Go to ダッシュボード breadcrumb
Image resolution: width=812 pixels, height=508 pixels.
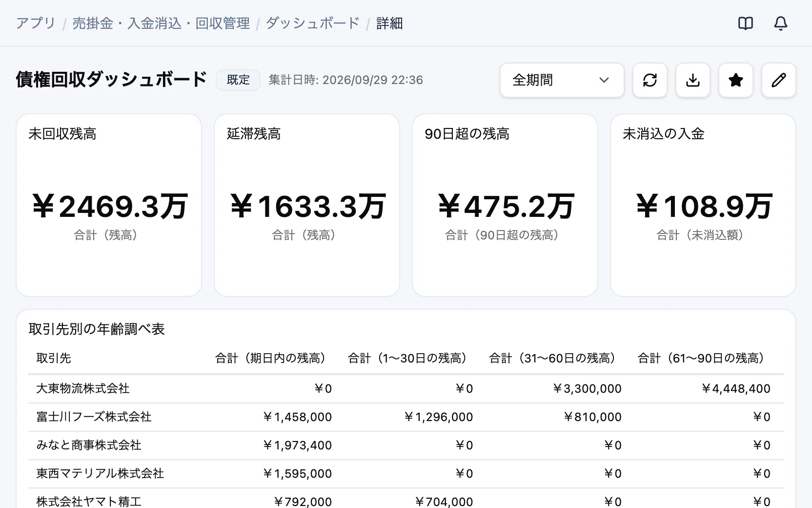coord(313,23)
